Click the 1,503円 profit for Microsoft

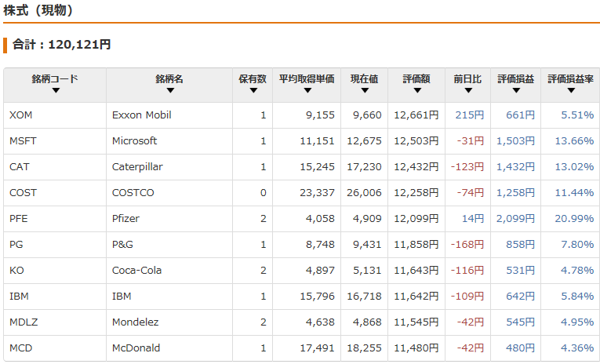515,141
